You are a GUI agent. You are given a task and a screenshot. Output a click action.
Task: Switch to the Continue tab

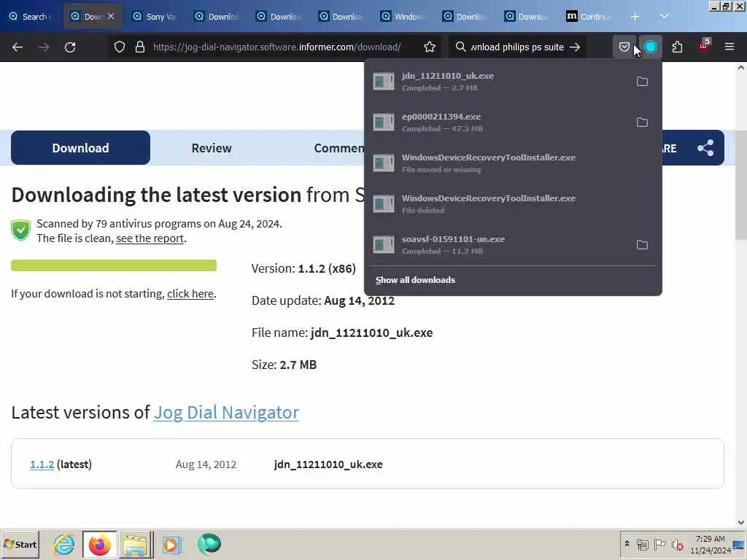(x=589, y=17)
